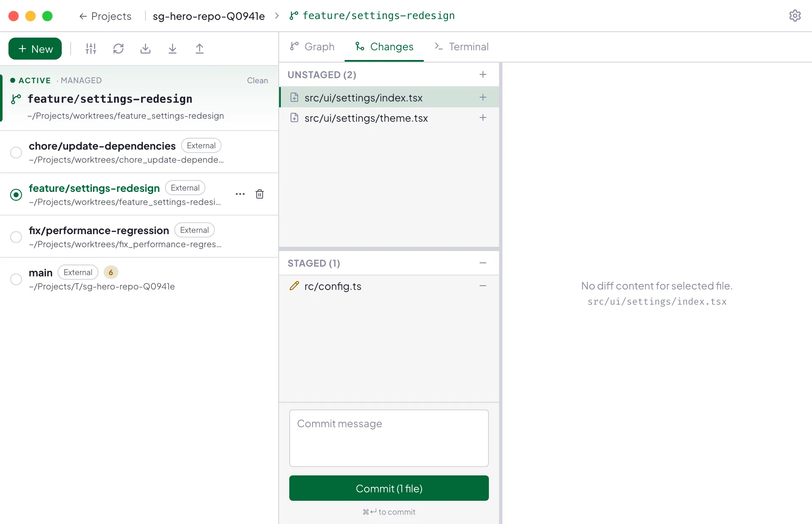Unstage all files in STAGED header

483,263
